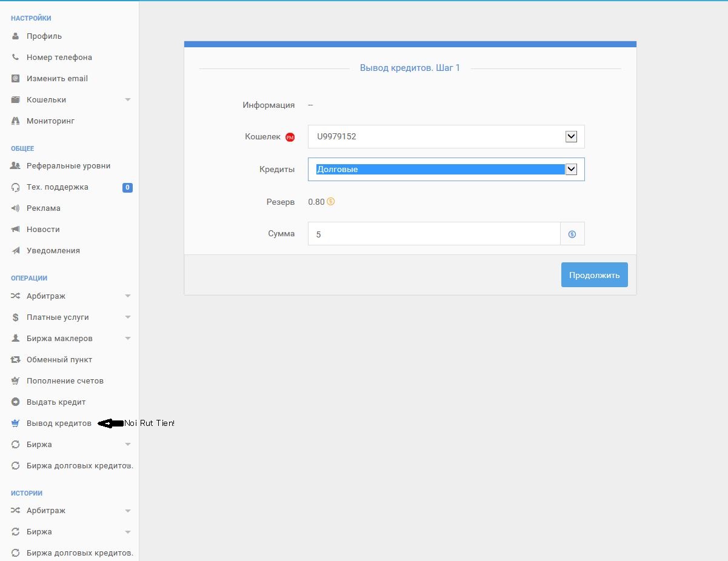Open Пополнение счетов link
Viewport: 728px width, 561px height.
coord(65,381)
